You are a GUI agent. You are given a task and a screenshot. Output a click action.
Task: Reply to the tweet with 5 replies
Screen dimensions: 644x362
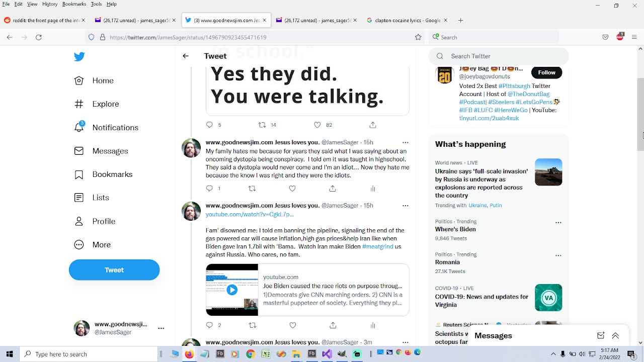click(210, 125)
